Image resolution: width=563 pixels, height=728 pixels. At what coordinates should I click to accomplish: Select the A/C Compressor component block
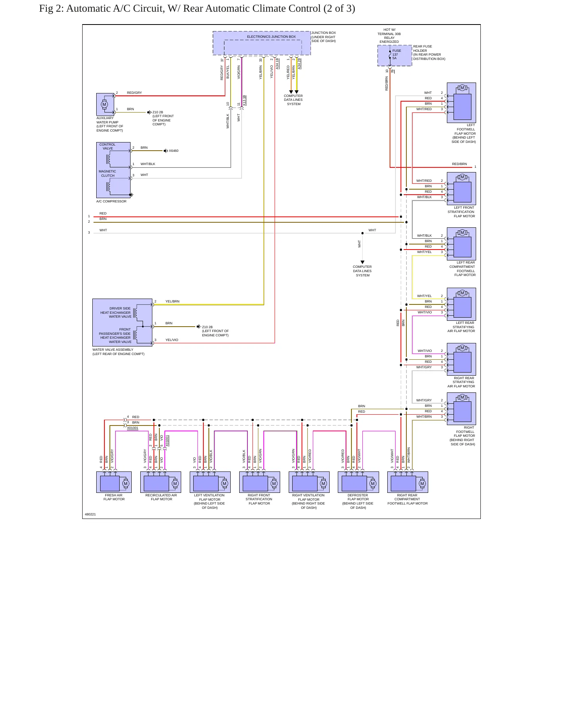click(x=113, y=170)
